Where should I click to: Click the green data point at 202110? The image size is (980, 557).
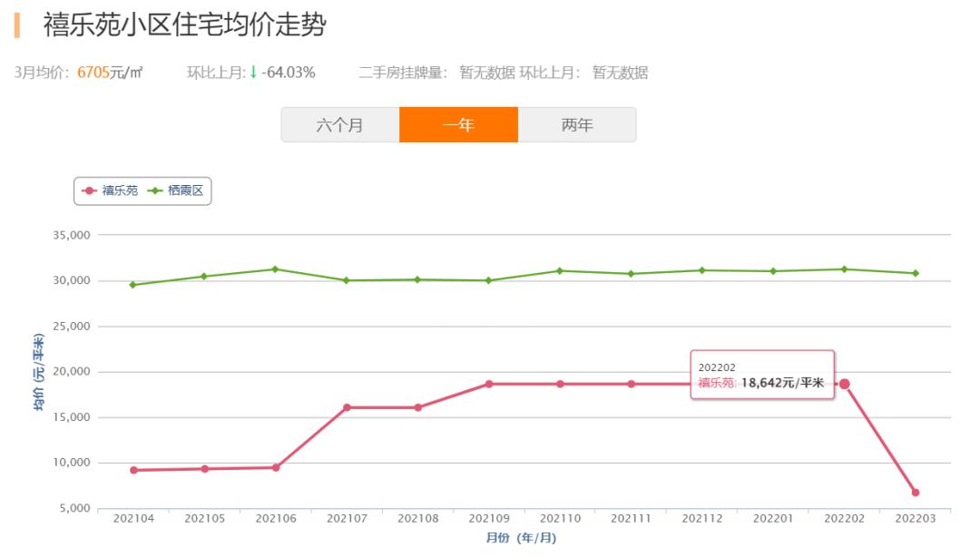coord(562,269)
